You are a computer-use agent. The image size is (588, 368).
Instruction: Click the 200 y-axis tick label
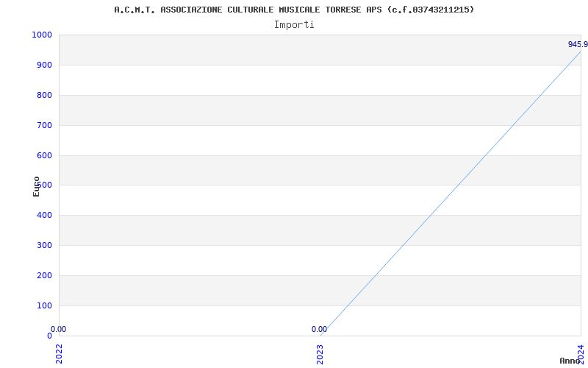[44, 275]
